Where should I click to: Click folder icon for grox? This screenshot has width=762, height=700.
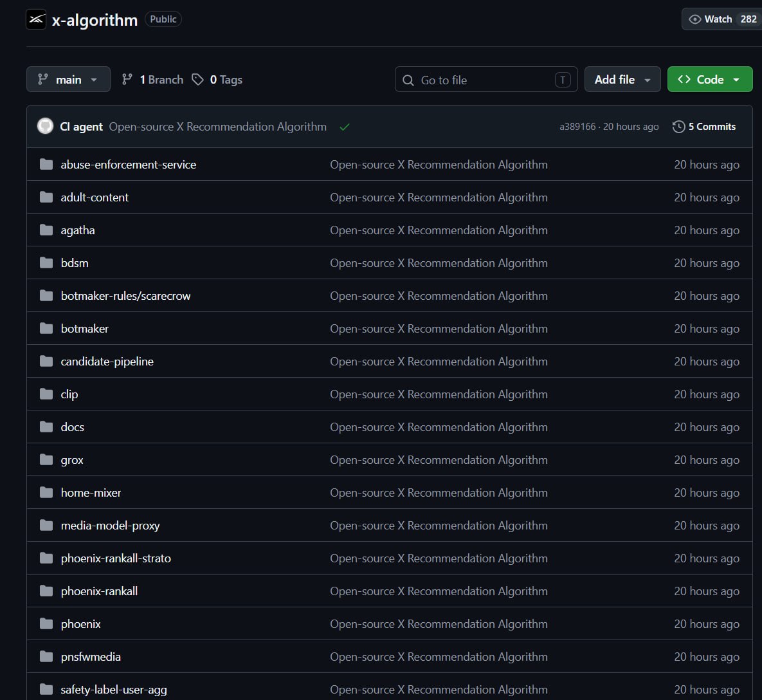46,459
